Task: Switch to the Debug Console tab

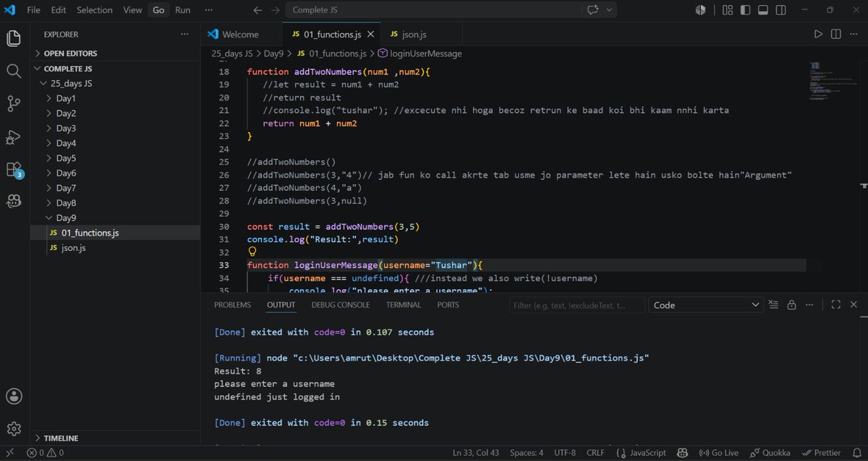Action: tap(341, 305)
